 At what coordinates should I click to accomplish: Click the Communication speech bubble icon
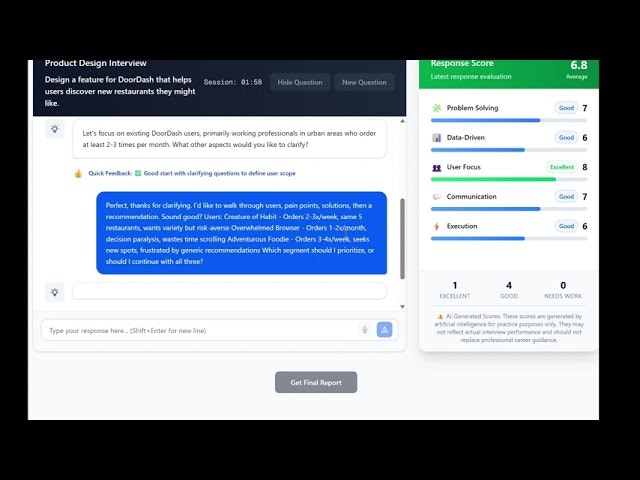tap(437, 197)
